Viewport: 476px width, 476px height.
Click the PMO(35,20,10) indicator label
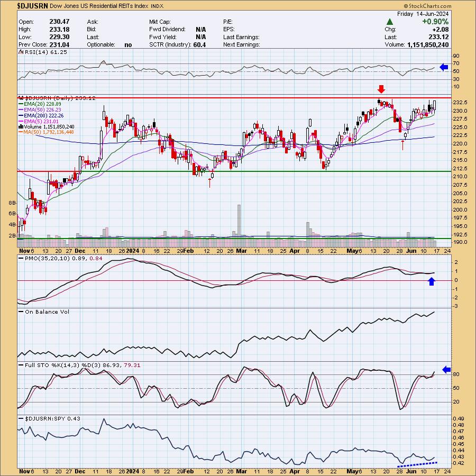[x=63, y=258]
